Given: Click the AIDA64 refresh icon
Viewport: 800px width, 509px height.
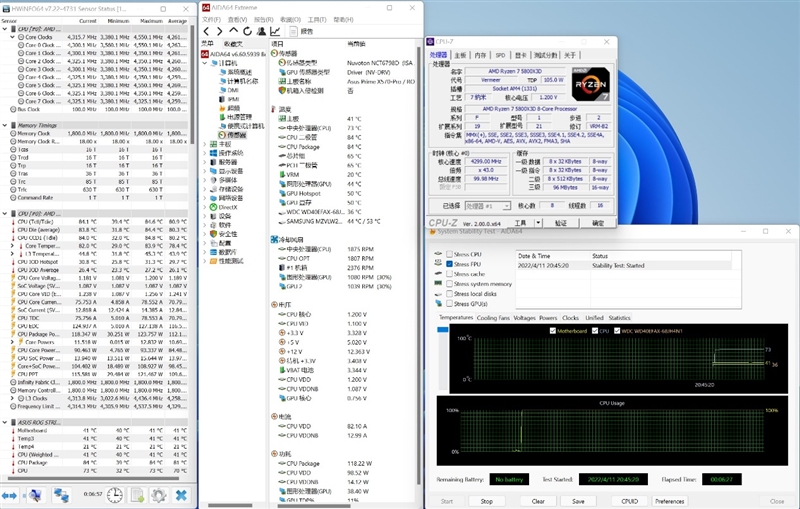Looking at the screenshot, I should coord(247,32).
